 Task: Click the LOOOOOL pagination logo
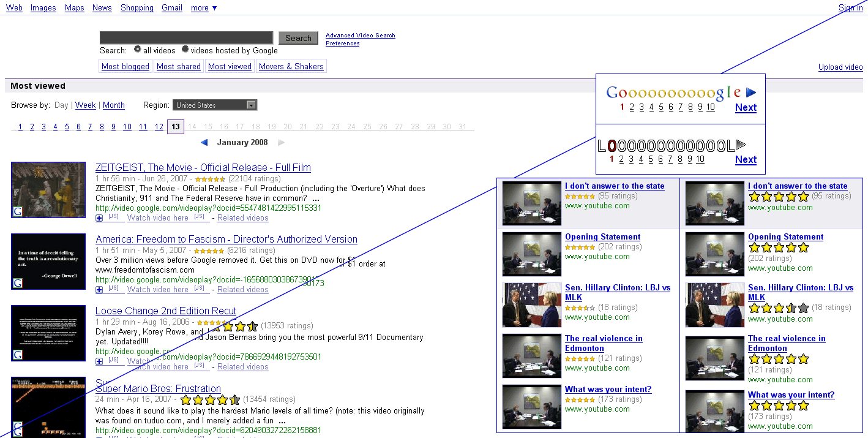[x=666, y=146]
